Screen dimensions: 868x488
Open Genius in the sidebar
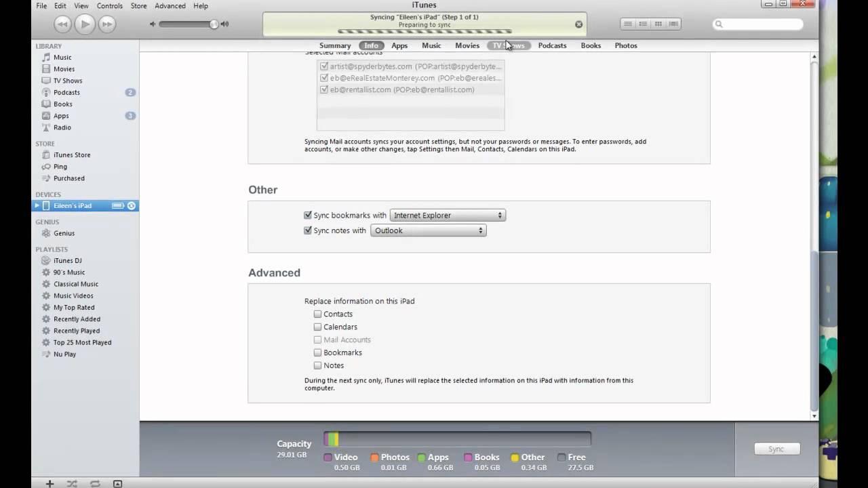[64, 233]
